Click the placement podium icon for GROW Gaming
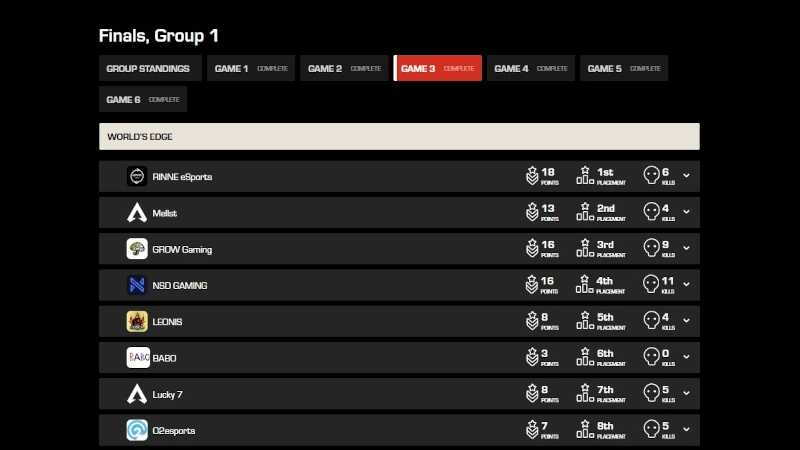The height and width of the screenshot is (450, 800). (585, 248)
